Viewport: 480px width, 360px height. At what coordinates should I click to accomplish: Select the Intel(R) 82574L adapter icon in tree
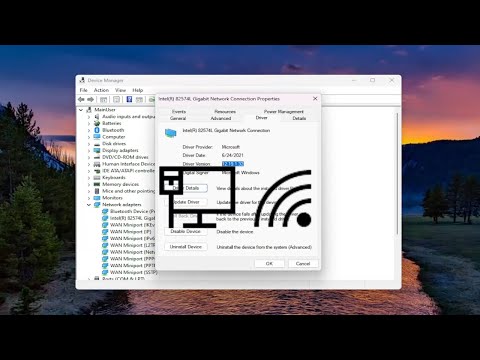coord(105,218)
